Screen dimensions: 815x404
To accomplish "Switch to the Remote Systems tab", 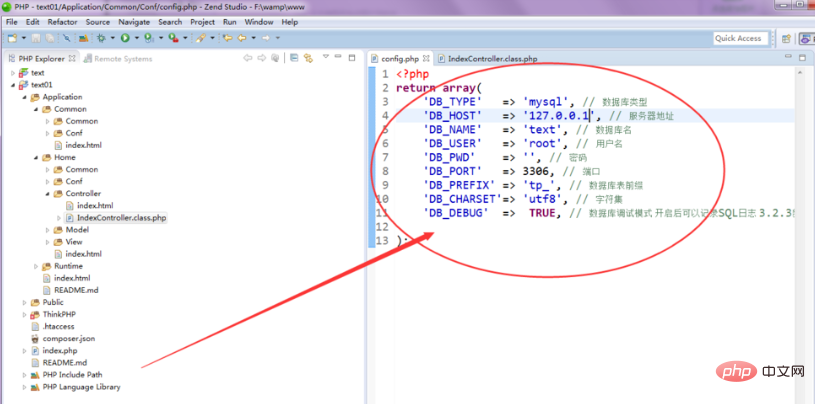I will coord(122,59).
